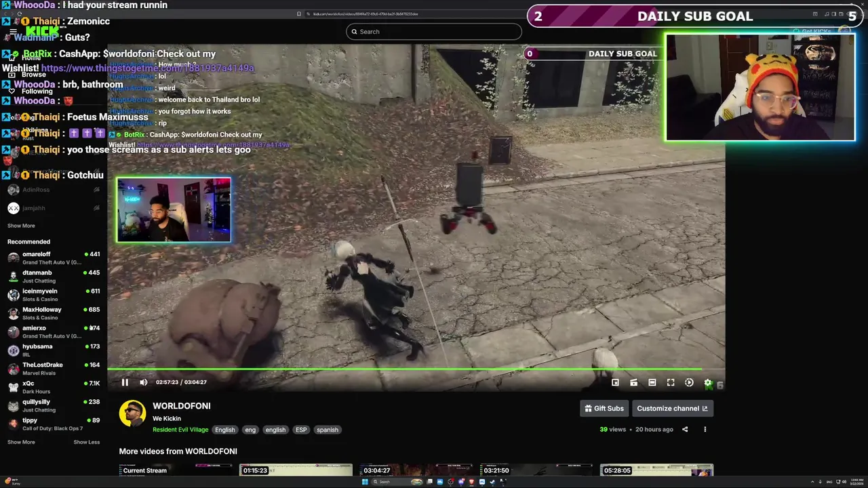Open dtanmanb recommended channel
Viewport: 868px width, 488px height.
pyautogui.click(x=54, y=276)
